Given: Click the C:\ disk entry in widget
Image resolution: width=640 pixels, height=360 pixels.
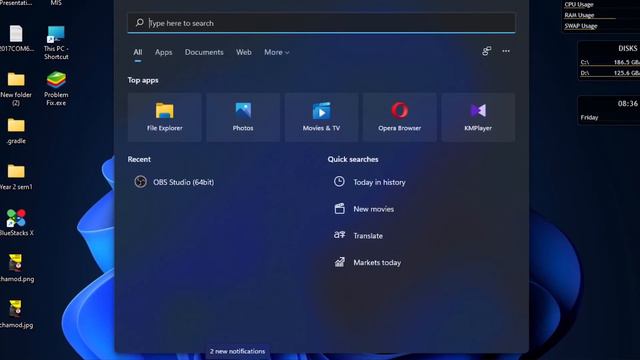Looking at the screenshot, I should click(610, 62).
